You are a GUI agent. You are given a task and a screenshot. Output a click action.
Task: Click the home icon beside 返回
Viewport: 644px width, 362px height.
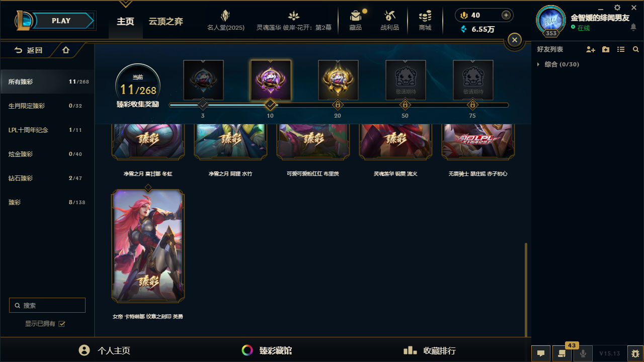[x=66, y=50]
